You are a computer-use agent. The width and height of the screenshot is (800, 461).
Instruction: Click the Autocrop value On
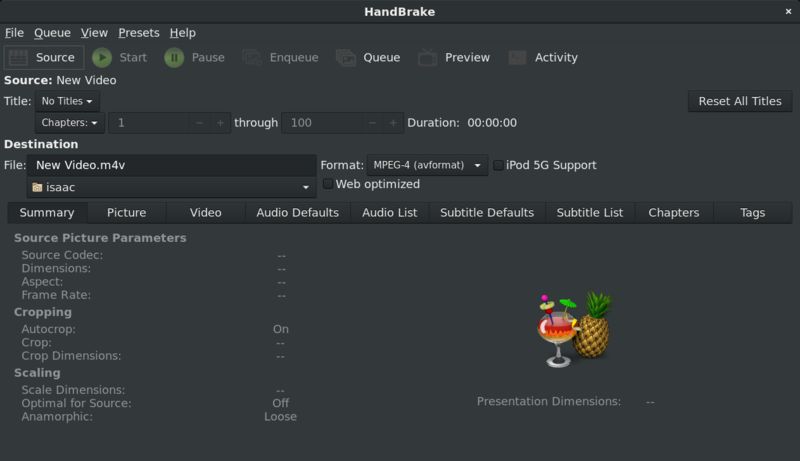click(281, 329)
